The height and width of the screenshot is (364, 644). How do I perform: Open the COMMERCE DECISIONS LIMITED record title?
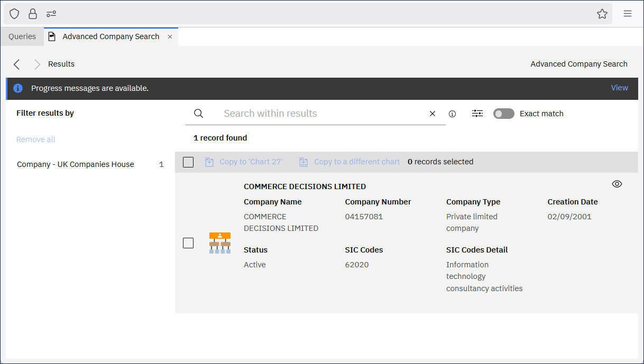pyautogui.click(x=305, y=186)
